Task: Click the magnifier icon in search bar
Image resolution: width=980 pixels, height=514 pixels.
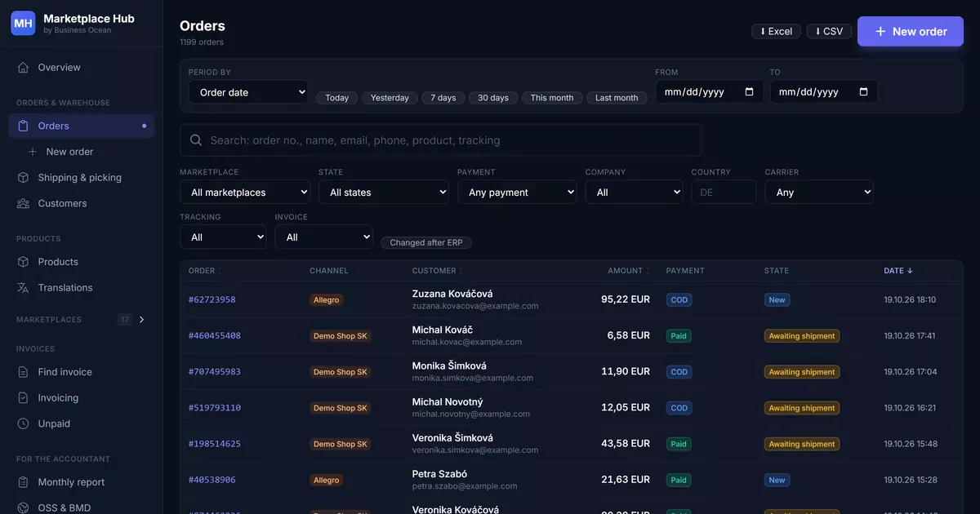Action: coord(196,140)
